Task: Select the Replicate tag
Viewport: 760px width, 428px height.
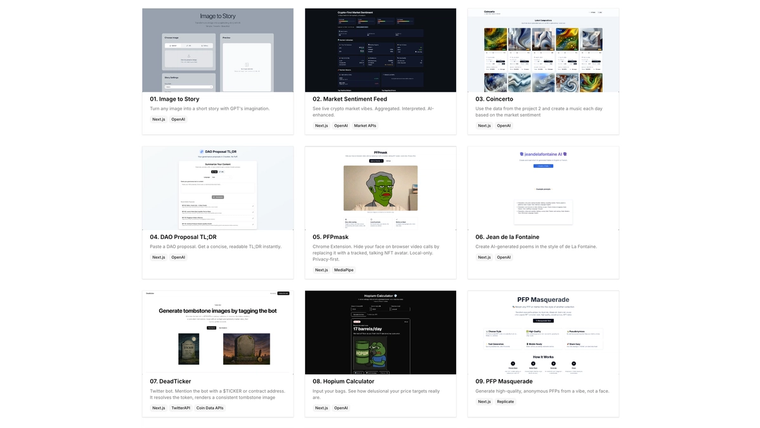Action: [506, 402]
